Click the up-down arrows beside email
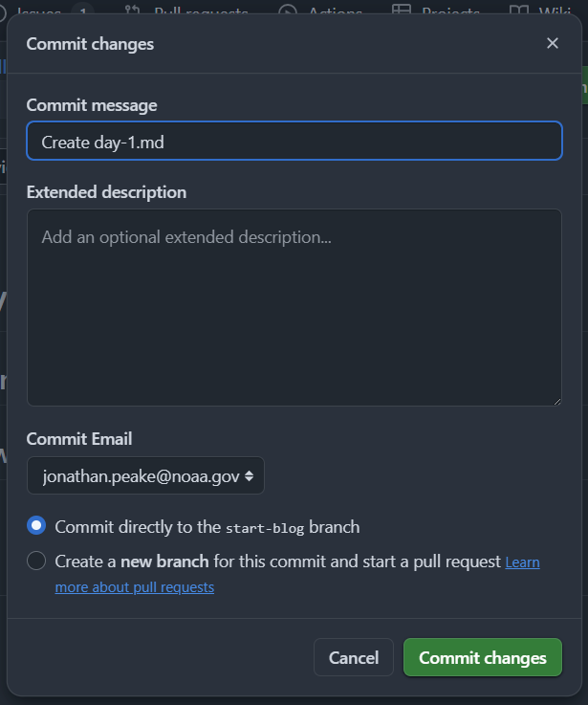The width and height of the screenshot is (588, 705). pyautogui.click(x=249, y=476)
